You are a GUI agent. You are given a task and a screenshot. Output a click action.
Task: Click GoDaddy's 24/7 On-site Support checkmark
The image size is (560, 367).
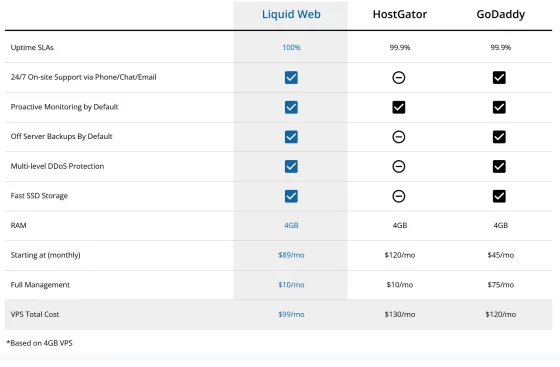click(499, 77)
